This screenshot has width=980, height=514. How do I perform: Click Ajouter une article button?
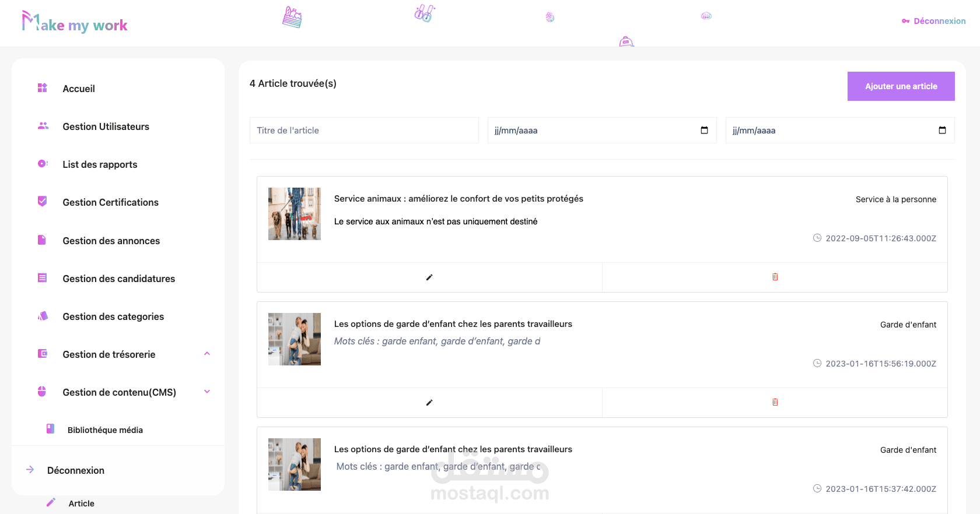[x=901, y=86]
